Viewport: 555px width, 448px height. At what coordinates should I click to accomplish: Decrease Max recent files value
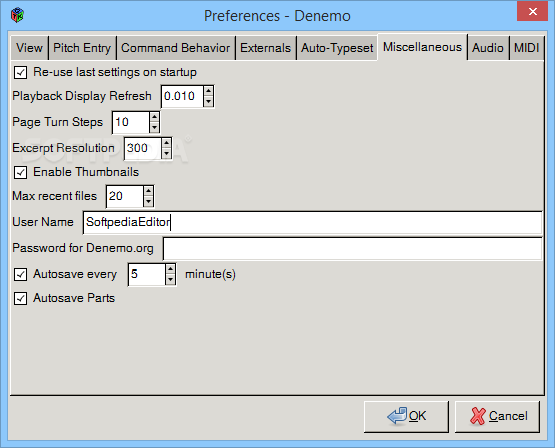click(148, 201)
